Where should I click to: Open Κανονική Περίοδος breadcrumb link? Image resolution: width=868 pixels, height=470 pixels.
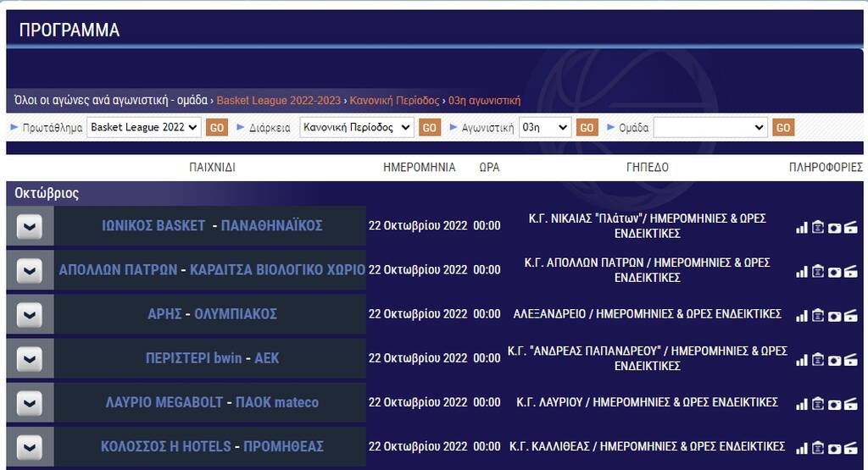coord(394,101)
